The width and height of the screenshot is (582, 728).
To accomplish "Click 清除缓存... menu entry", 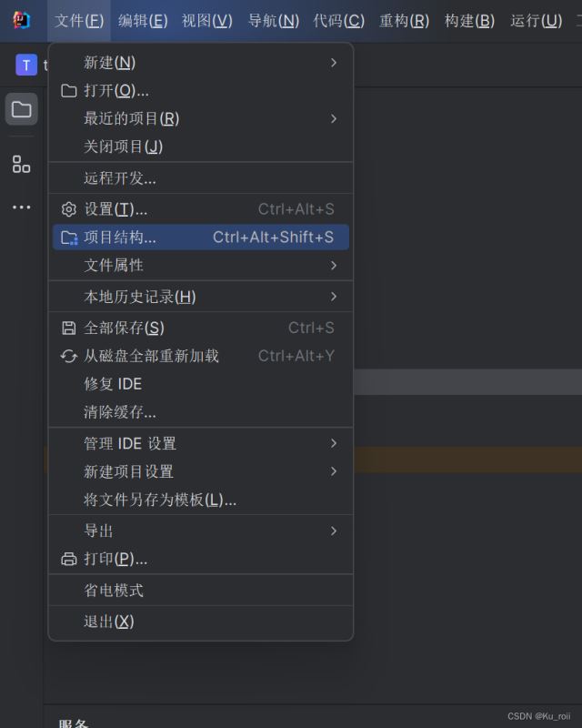I will (x=120, y=412).
